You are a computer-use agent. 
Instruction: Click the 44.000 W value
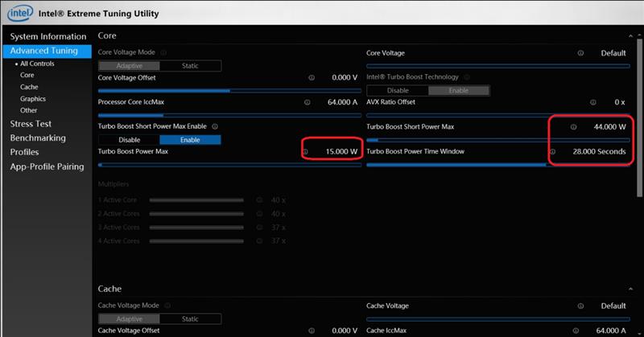[x=610, y=127]
